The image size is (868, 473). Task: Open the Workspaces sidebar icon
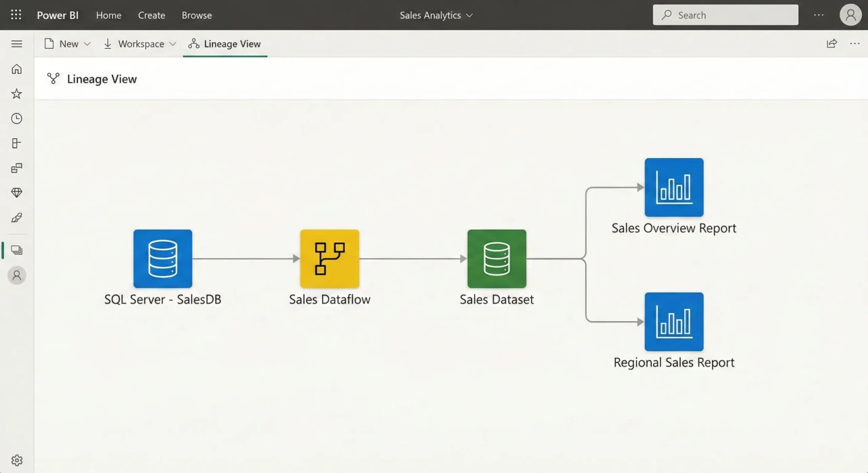(x=17, y=250)
